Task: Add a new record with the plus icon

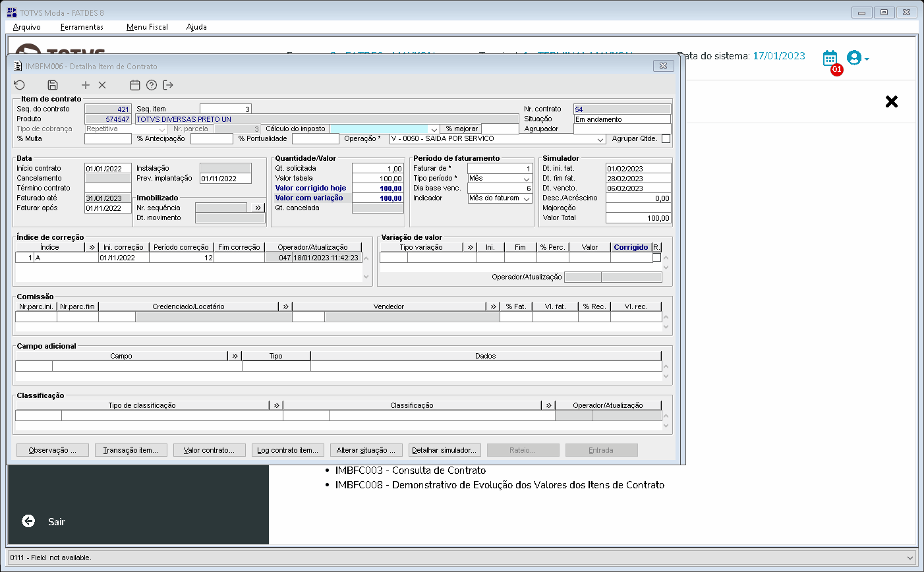Action: point(85,85)
